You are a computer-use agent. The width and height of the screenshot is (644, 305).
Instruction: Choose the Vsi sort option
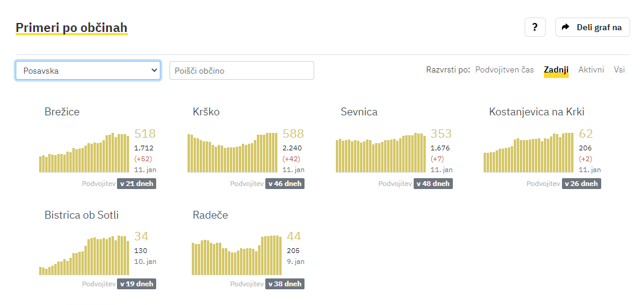tap(619, 70)
